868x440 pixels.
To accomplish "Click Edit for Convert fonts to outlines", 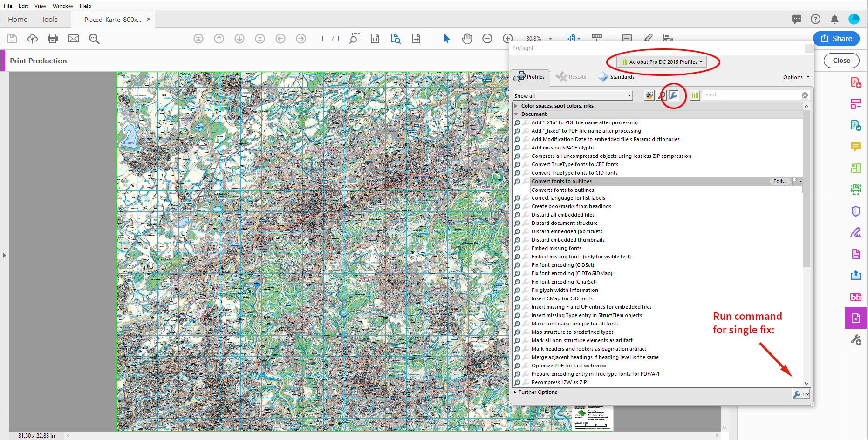I will [x=779, y=181].
